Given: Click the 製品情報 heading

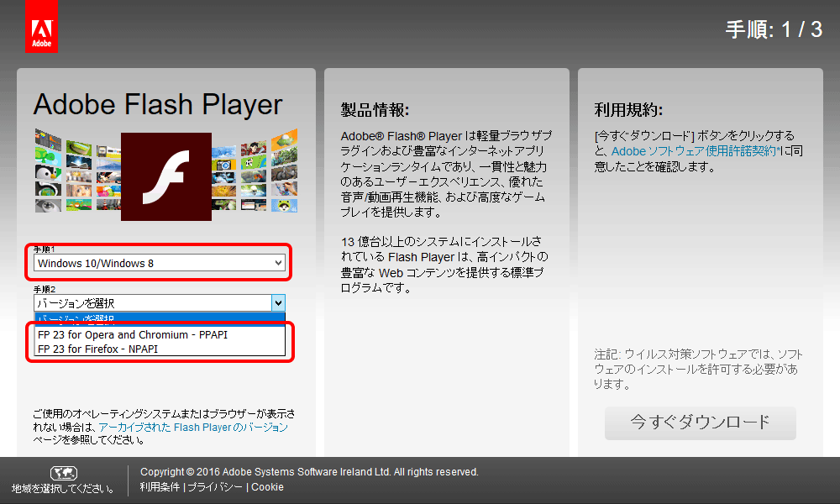Looking at the screenshot, I should tap(375, 110).
